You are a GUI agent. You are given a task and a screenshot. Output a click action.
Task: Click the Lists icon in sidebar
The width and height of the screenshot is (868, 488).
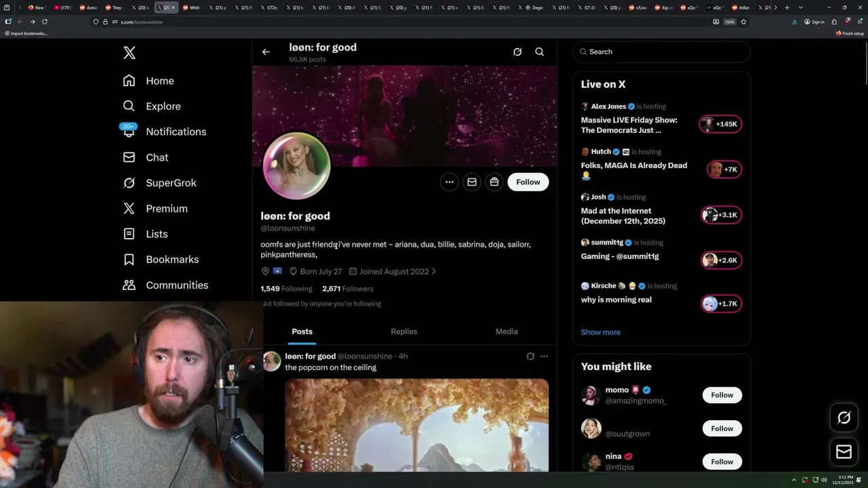pyautogui.click(x=129, y=234)
